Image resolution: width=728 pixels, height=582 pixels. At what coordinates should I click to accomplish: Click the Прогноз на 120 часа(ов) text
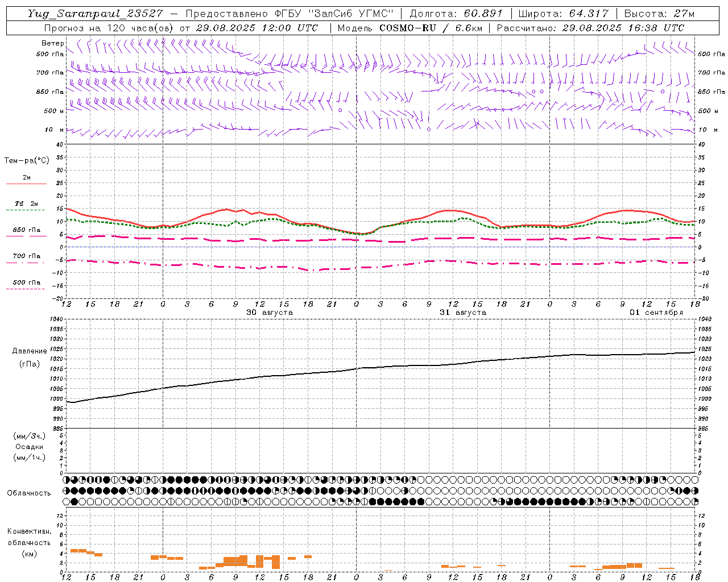(x=109, y=28)
